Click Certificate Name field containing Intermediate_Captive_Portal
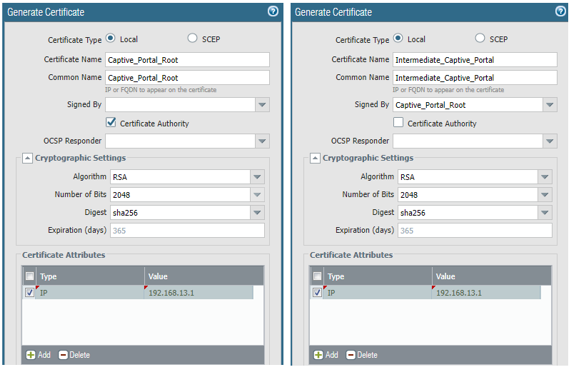This screenshot has height=368, width=570. click(475, 60)
